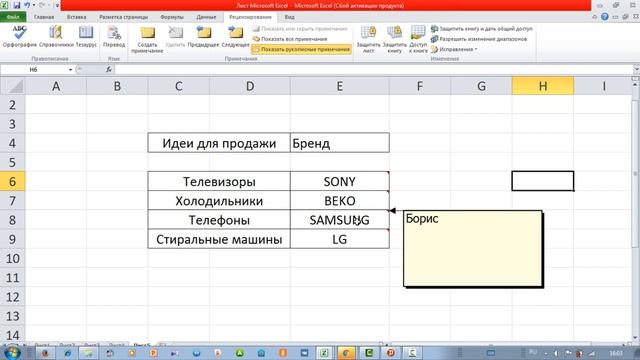Open the Name Box dropdown arrow

(x=71, y=70)
